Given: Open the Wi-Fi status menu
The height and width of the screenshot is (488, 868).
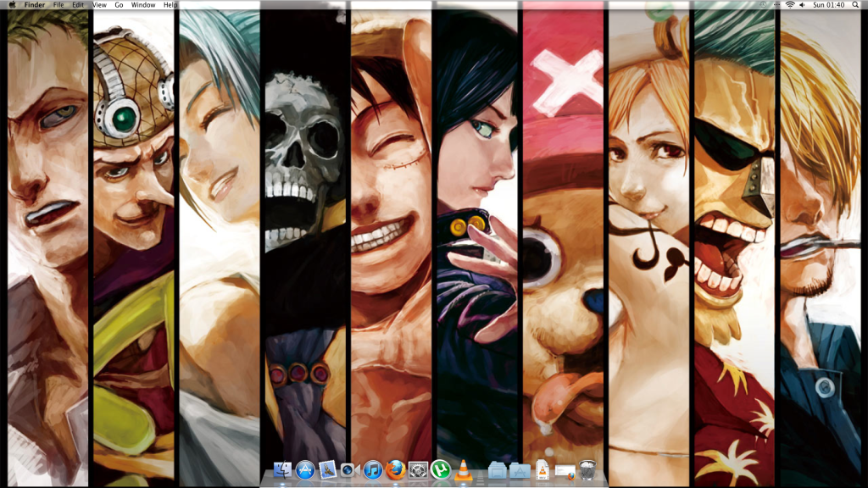Looking at the screenshot, I should coord(790,5).
